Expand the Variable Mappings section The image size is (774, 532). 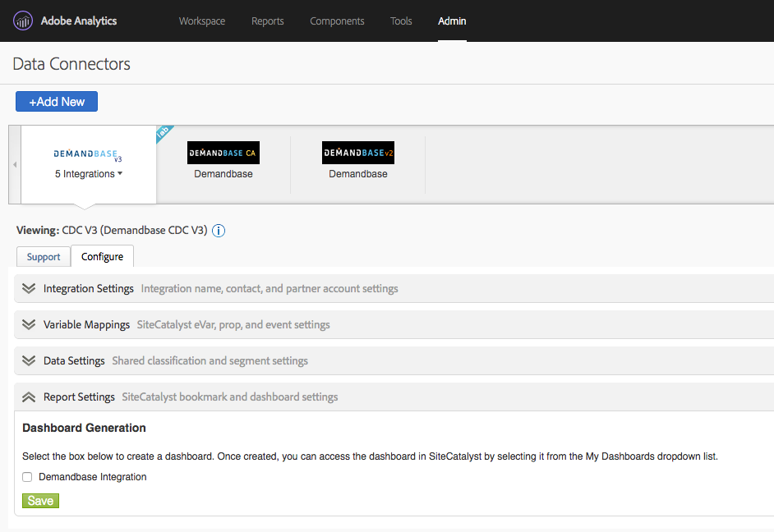point(29,324)
